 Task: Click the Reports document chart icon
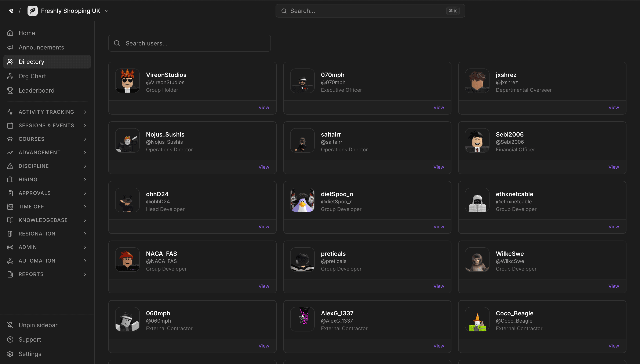pyautogui.click(x=10, y=274)
